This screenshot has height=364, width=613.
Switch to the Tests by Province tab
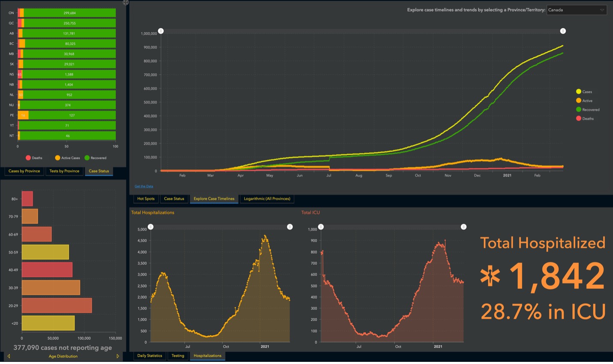(64, 171)
